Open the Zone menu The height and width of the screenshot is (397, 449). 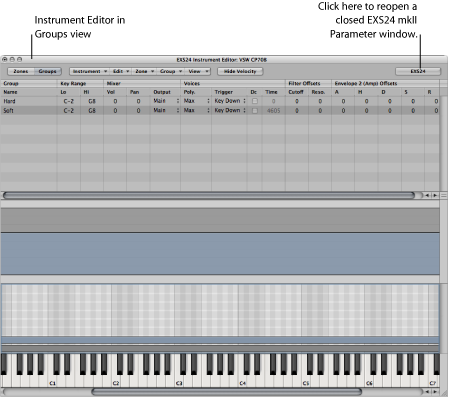click(144, 71)
